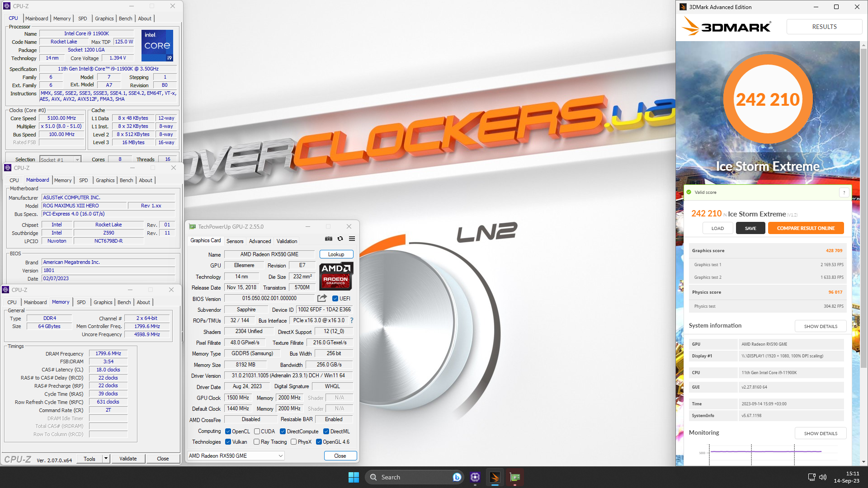Open GPU-Z hamburger menu icon
This screenshot has height=488, width=868.
352,239
